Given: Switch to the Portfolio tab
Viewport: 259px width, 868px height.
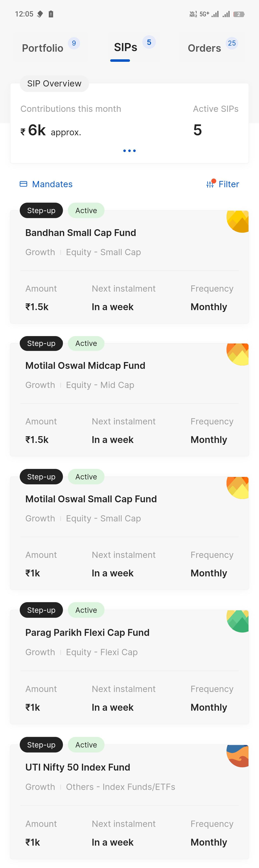Looking at the screenshot, I should 43,48.
